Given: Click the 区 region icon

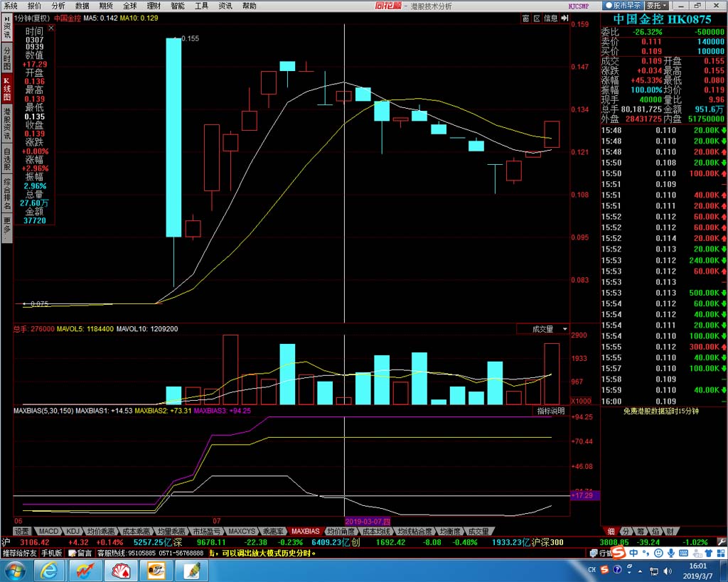Looking at the screenshot, I should coord(537,18).
